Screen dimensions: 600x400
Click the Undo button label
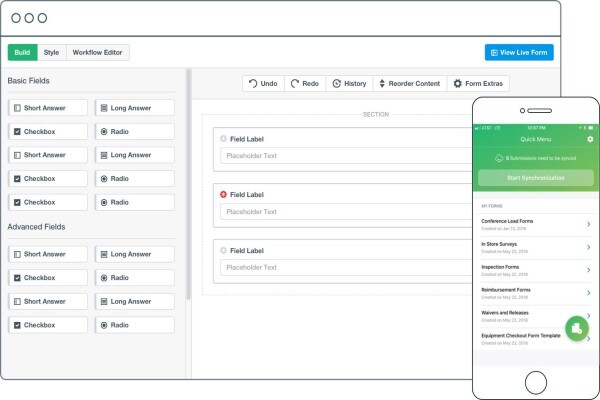269,83
